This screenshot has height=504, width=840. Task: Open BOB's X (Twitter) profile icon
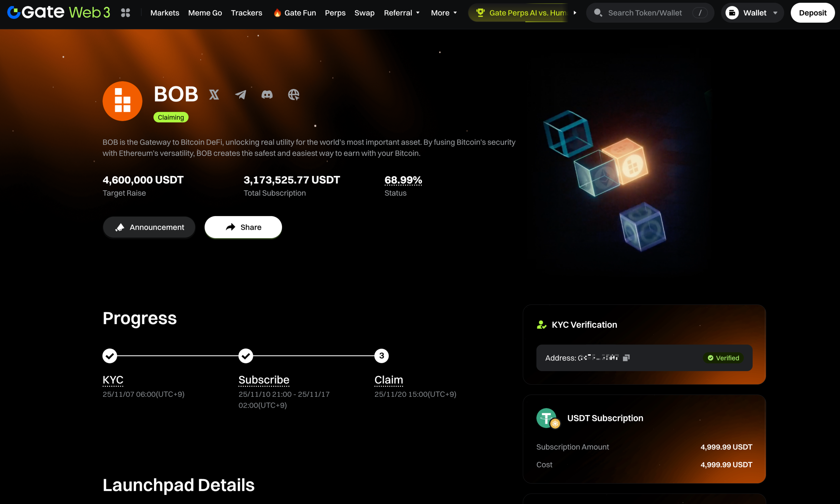pos(214,94)
